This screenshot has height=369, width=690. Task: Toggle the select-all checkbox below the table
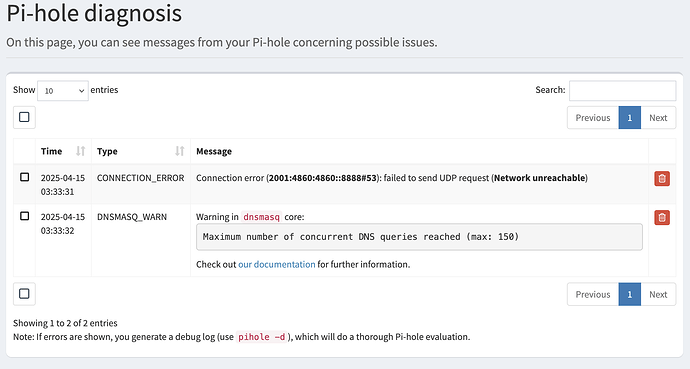(x=24, y=294)
